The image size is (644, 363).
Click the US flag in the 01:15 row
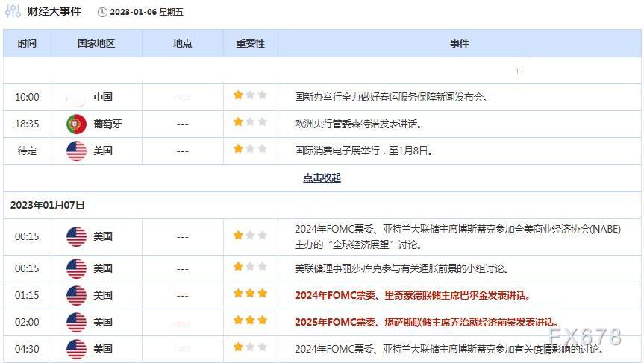point(76,295)
